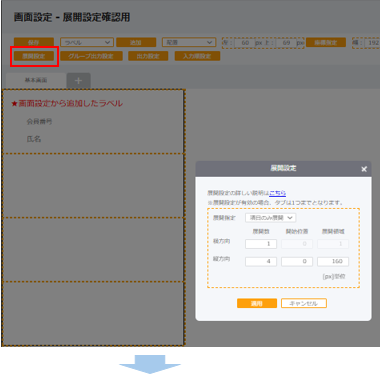Viewport: 380px width, 380px height.
Task: Click the 出力設定 button
Action: [148, 56]
